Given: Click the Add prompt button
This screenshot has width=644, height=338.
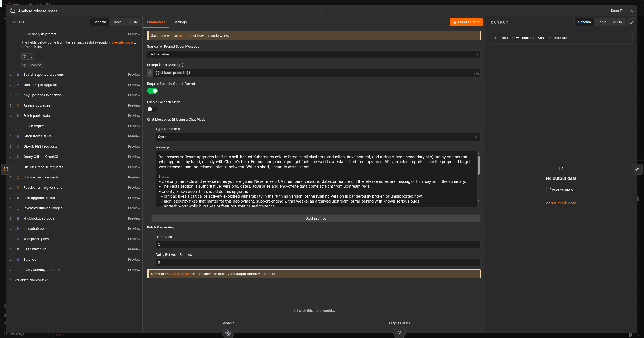Looking at the screenshot, I should pyautogui.click(x=316, y=218).
